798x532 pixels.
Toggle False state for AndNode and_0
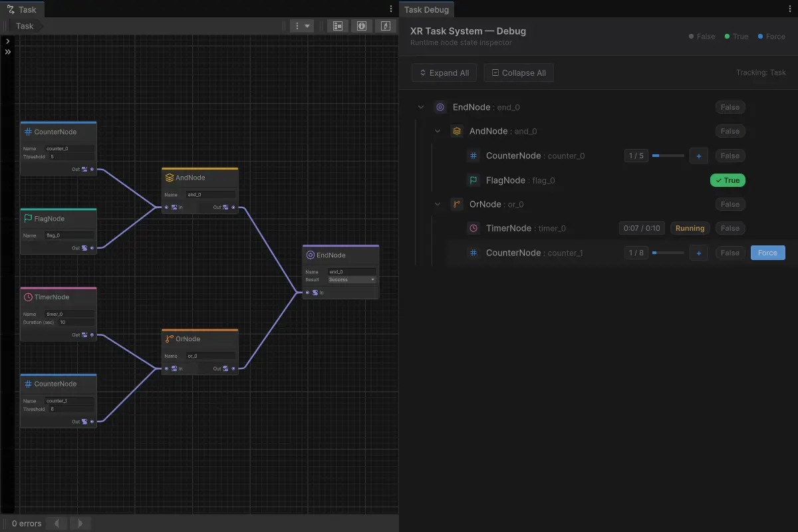[x=730, y=131]
